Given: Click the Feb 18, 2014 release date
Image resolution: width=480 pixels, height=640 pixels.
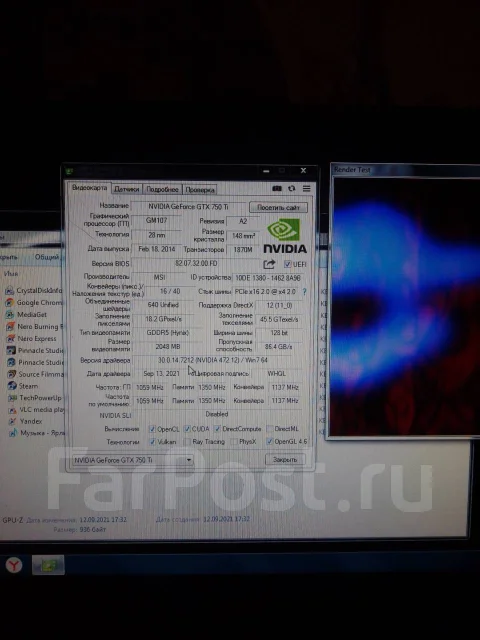Looking at the screenshot, I should click(157, 249).
